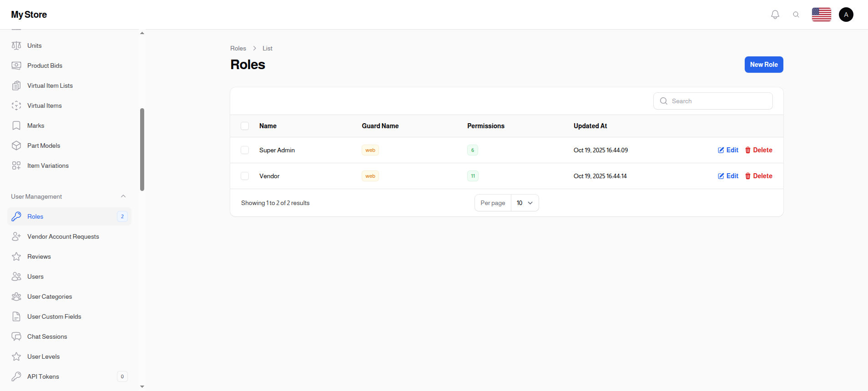Tick the Vendor row checkbox
Viewport: 868px width, 391px height.
[245, 176]
